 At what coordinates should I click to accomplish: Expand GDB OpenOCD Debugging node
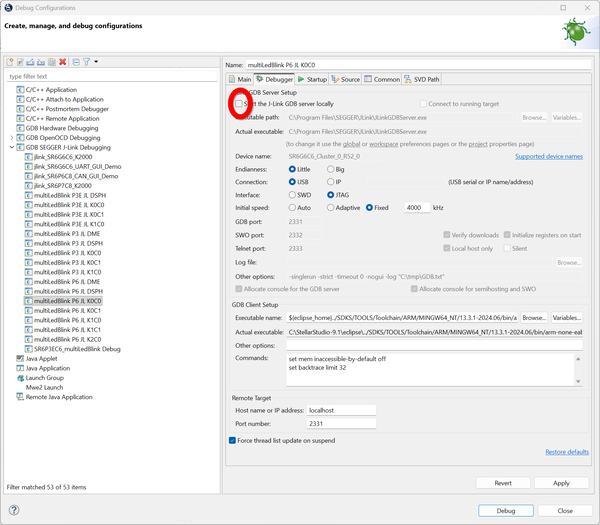(11, 137)
